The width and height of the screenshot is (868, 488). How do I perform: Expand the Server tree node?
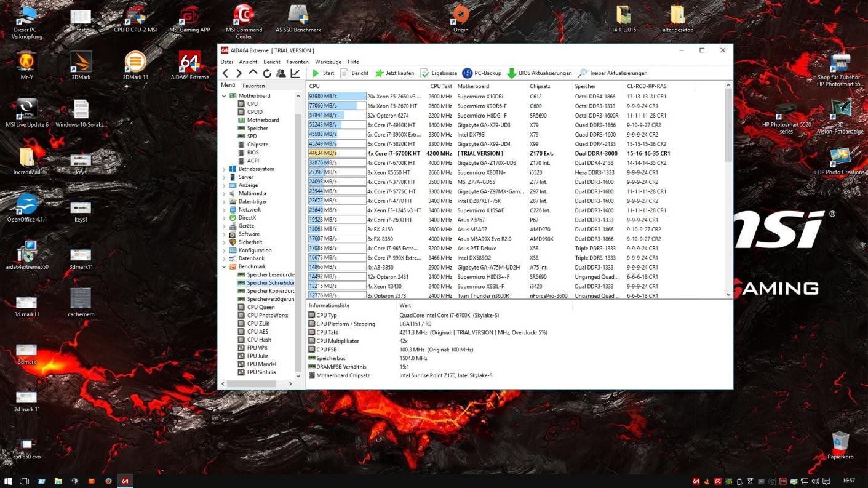(x=224, y=177)
